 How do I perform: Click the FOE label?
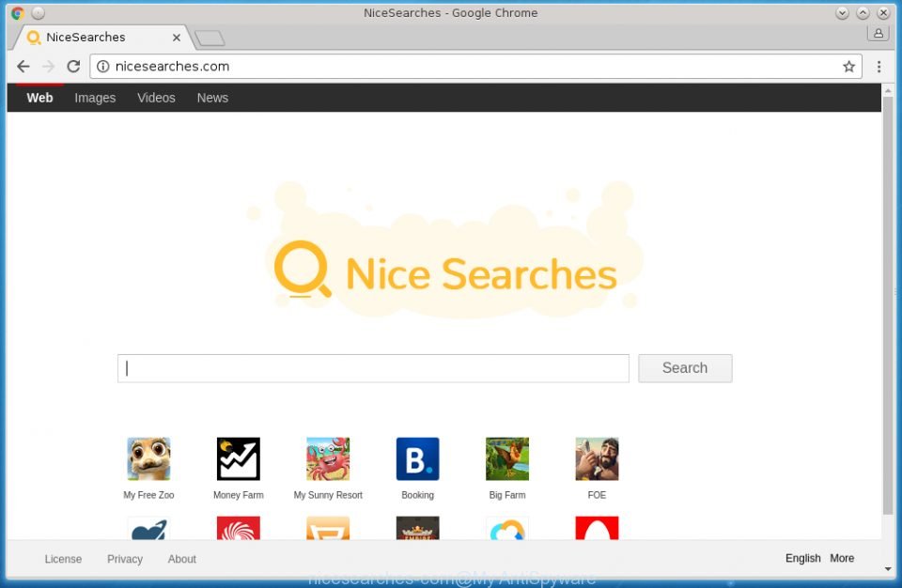tap(598, 495)
